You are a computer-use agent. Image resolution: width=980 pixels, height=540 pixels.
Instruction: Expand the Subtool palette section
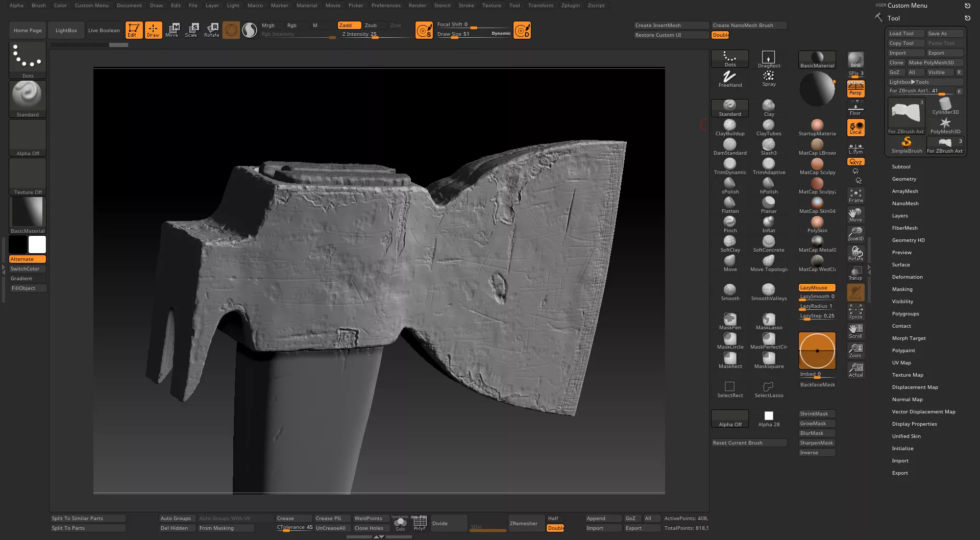[901, 167]
